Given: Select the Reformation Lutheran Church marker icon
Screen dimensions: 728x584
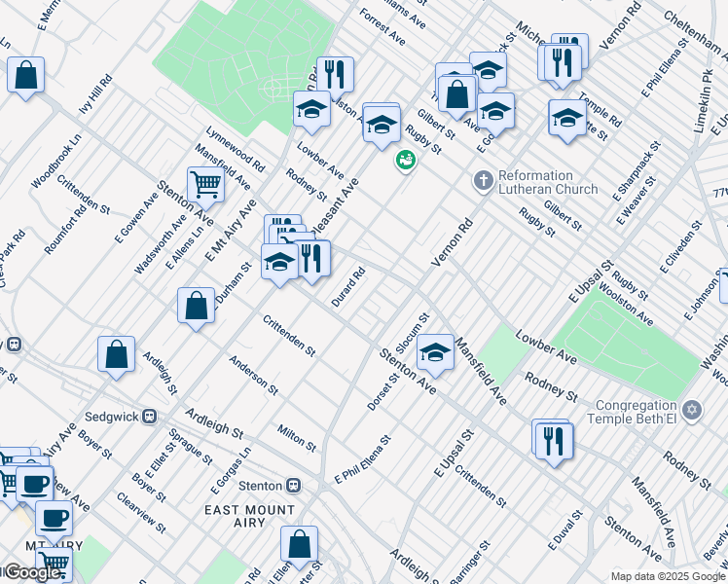Looking at the screenshot, I should 483,181.
